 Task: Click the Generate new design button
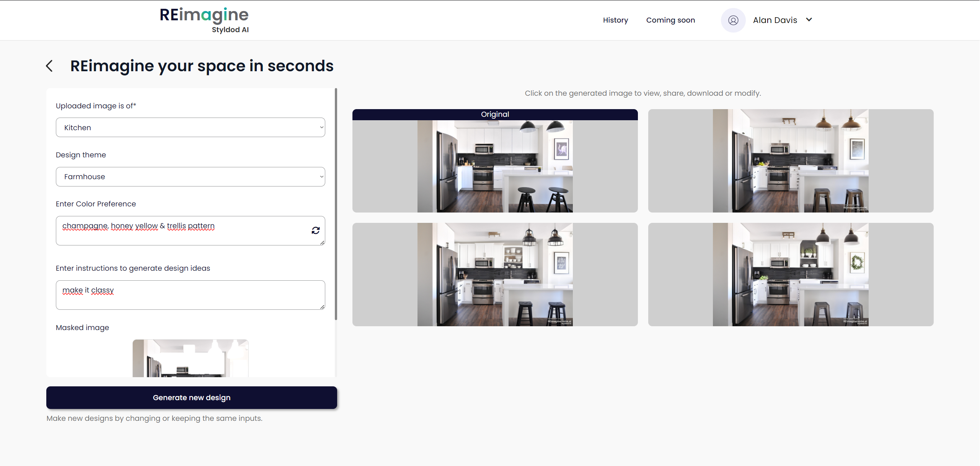coord(191,397)
